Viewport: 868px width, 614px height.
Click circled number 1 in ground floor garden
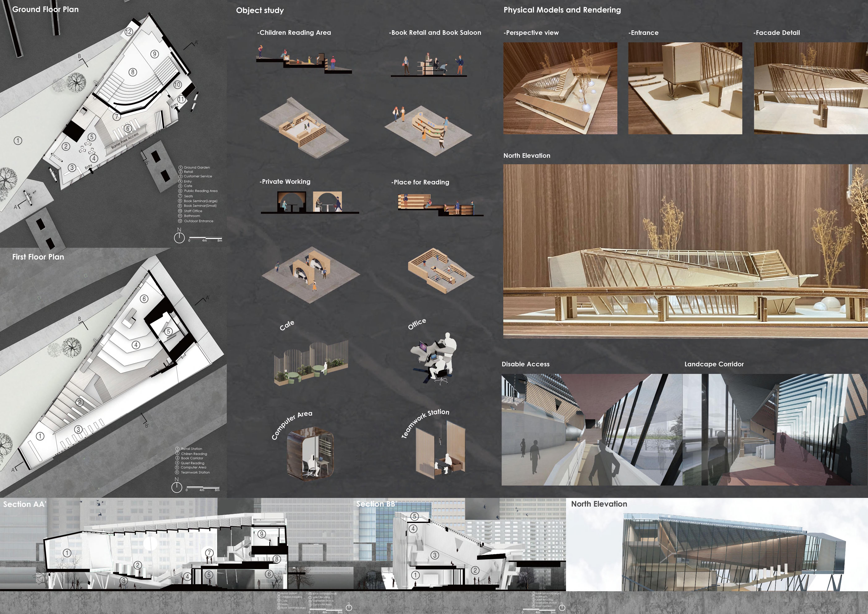[x=18, y=141]
